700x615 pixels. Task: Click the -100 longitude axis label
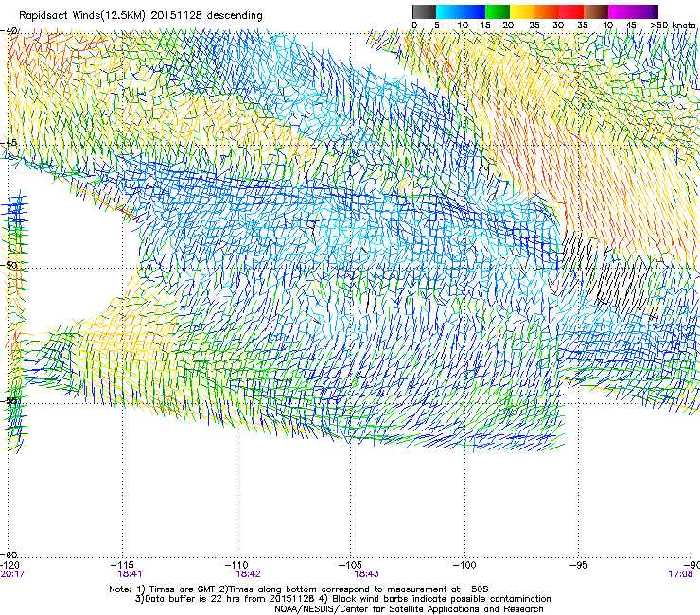464,565
